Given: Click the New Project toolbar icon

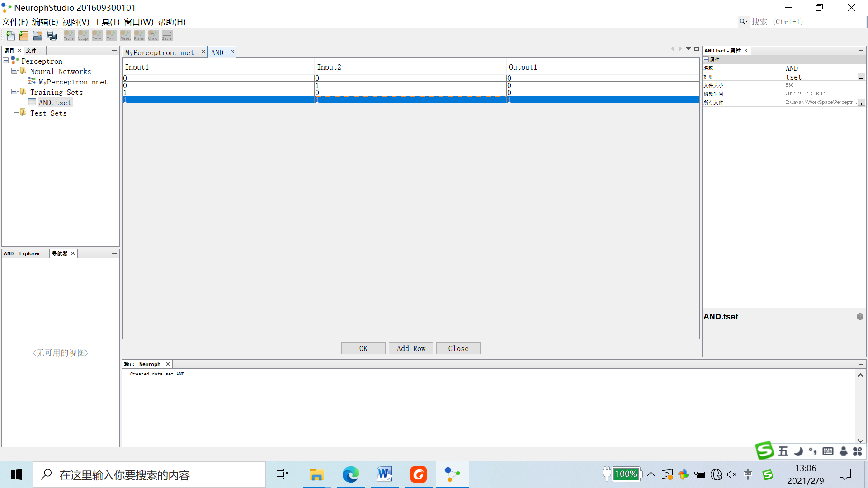Looking at the screenshot, I should pos(24,35).
